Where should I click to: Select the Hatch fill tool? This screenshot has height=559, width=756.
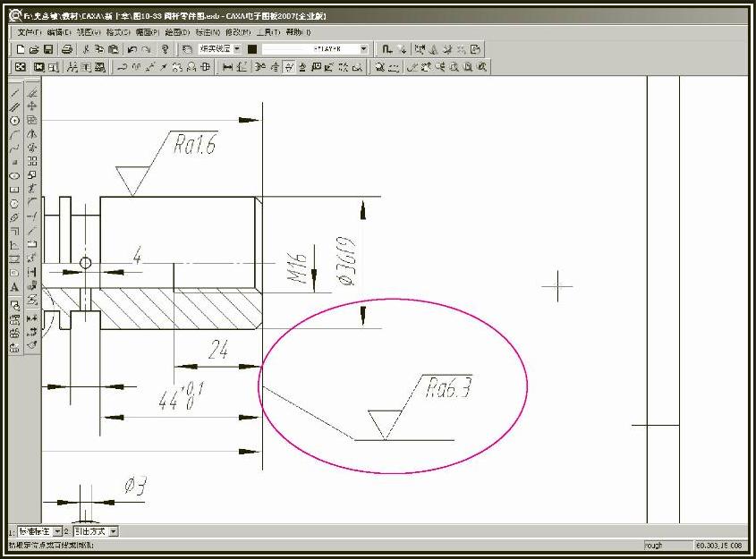click(15, 259)
